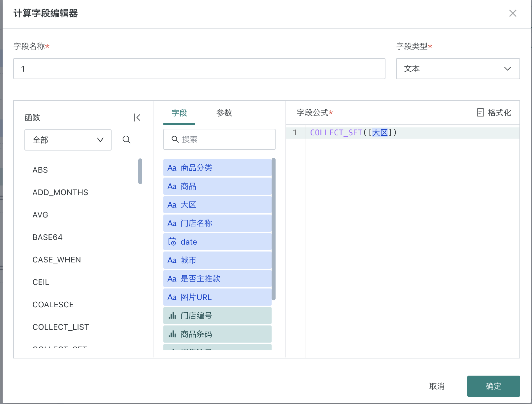
Task: Select the 大区 field label in list
Action: pos(188,205)
